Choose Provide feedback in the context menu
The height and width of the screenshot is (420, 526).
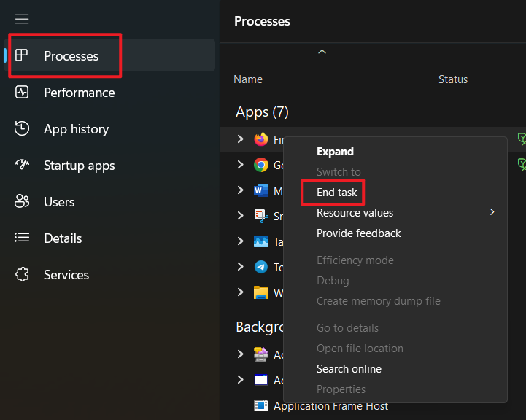pos(359,233)
